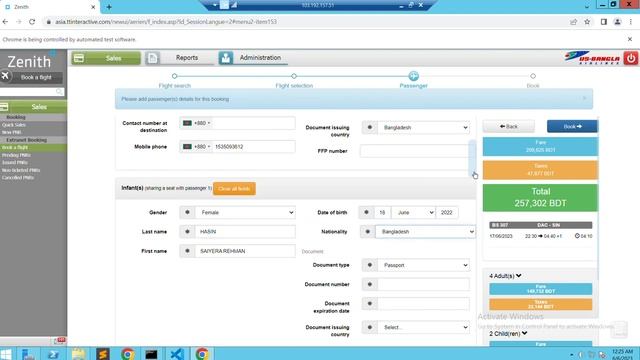Open the second Chrome taskbar icon
The height and width of the screenshot is (360, 640).
point(202,354)
